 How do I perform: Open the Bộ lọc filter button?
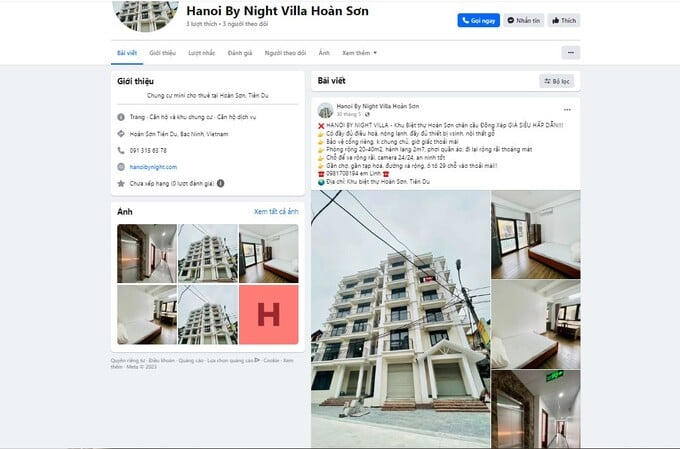pyautogui.click(x=556, y=81)
